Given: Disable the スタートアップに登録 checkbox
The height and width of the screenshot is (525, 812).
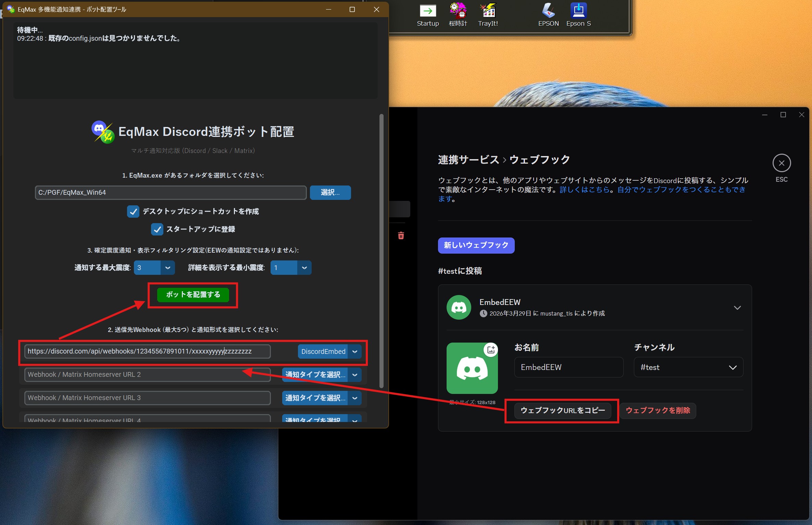Looking at the screenshot, I should coord(157,229).
